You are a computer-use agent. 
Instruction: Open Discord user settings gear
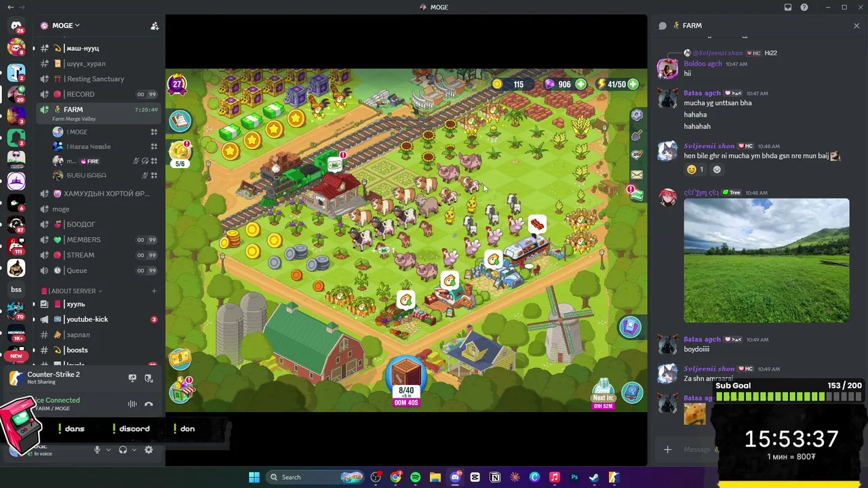(149, 449)
